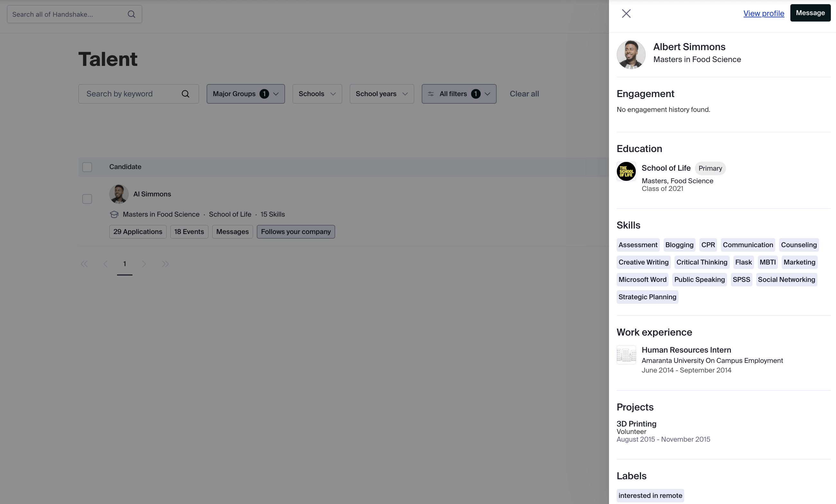Click the Handshake global search magnifier icon
The width and height of the screenshot is (836, 504).
point(131,14)
